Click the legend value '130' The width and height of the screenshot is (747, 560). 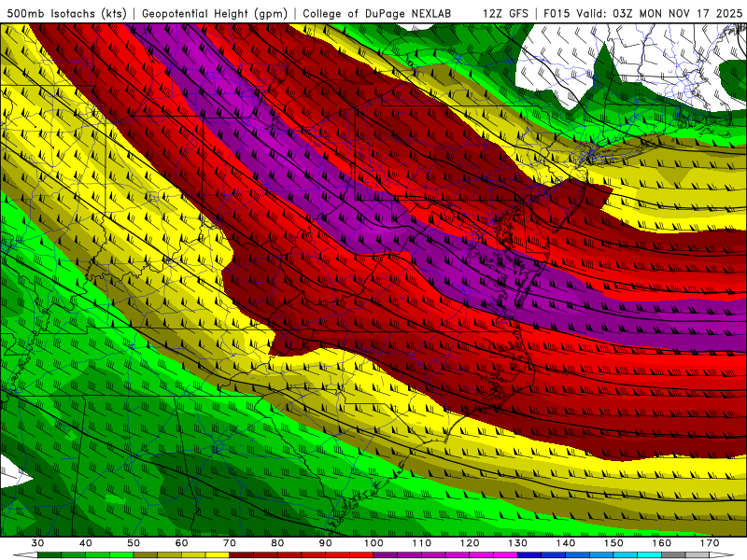point(518,543)
